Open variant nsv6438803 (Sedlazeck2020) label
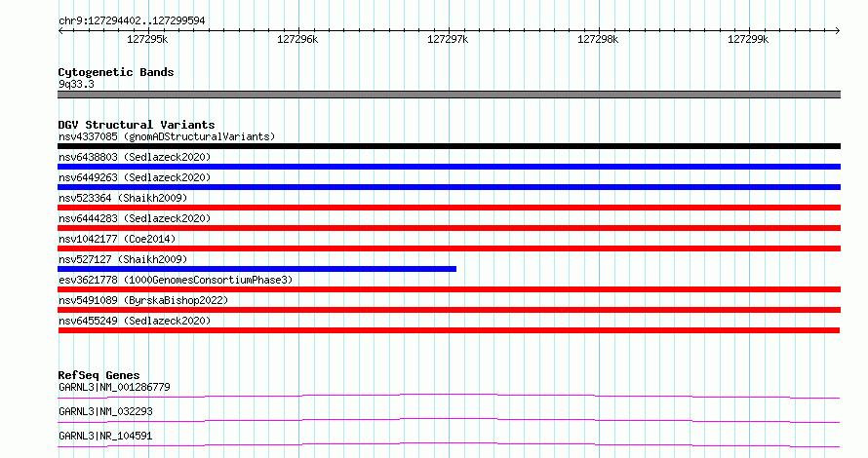Viewport: 868px width, 458px height. (x=135, y=157)
